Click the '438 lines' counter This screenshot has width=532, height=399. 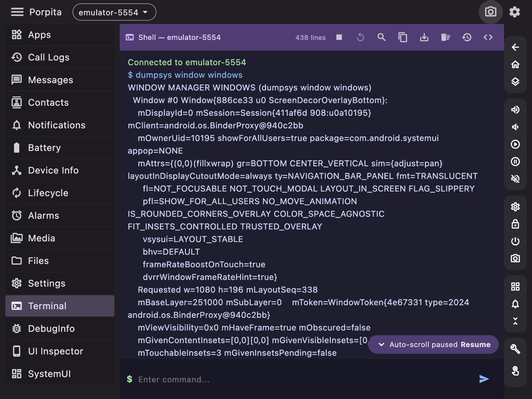(310, 38)
